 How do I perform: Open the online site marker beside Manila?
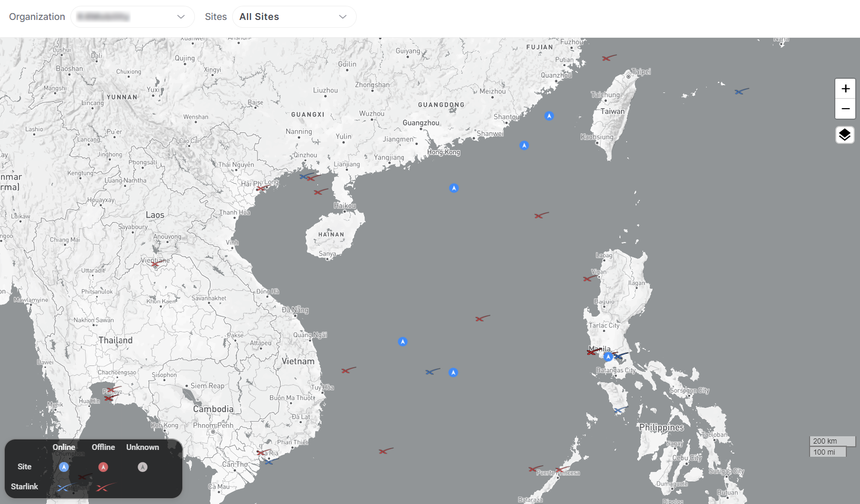pos(608,357)
